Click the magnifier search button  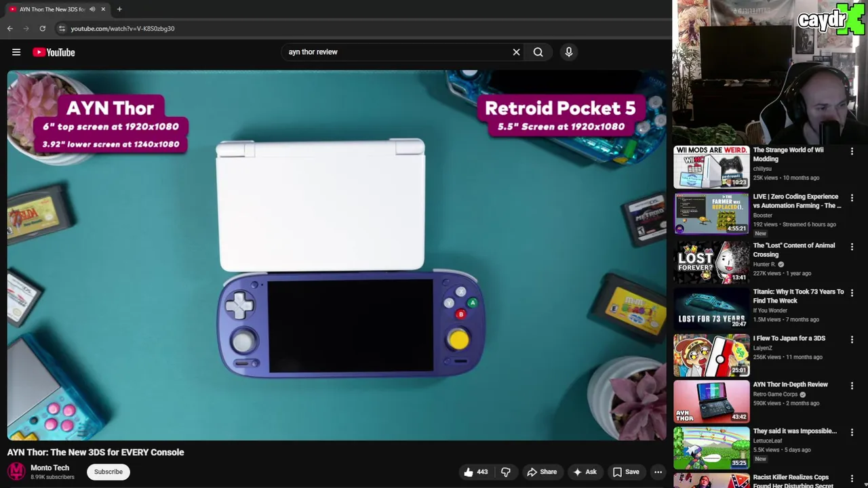(538, 52)
